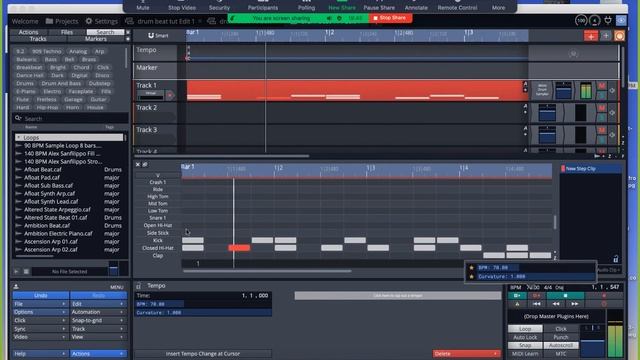Toggle Auto Lock

(525, 337)
